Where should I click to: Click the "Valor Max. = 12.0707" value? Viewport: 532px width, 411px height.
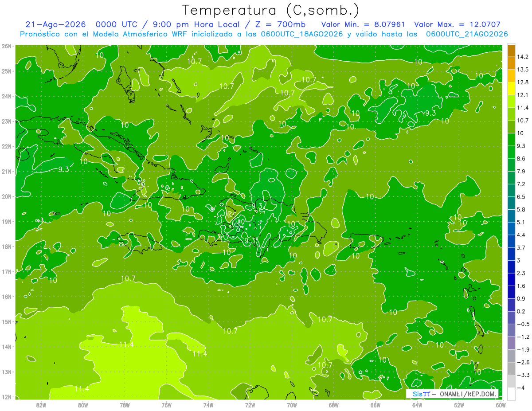click(x=458, y=24)
